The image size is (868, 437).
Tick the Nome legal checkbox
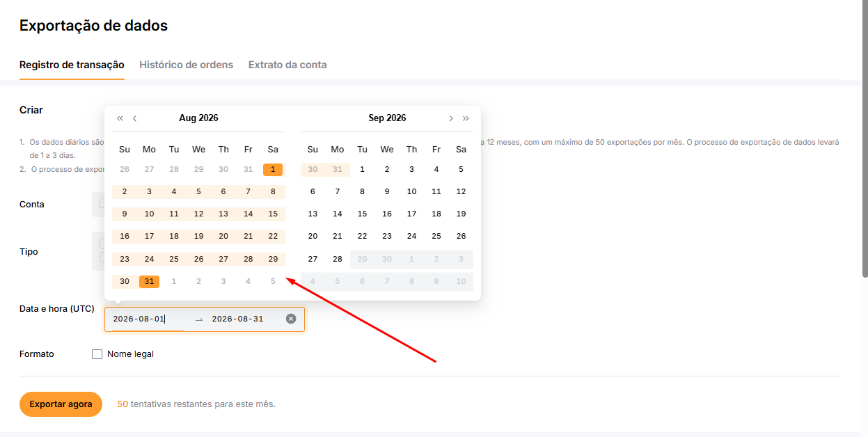click(x=97, y=354)
